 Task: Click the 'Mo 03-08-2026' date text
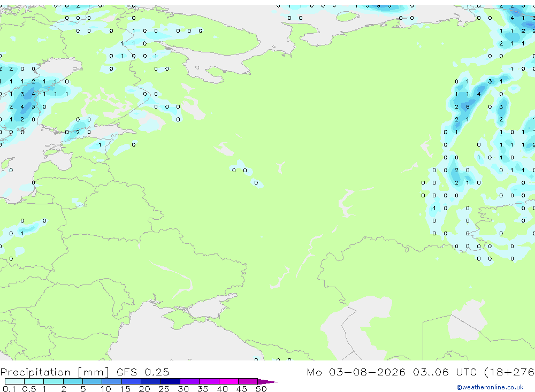pyautogui.click(x=356, y=372)
